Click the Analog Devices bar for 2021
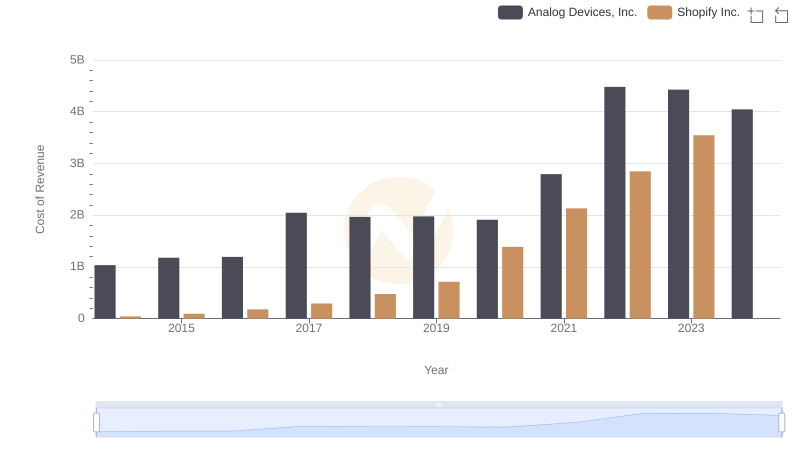The image size is (800, 461). [x=551, y=246]
